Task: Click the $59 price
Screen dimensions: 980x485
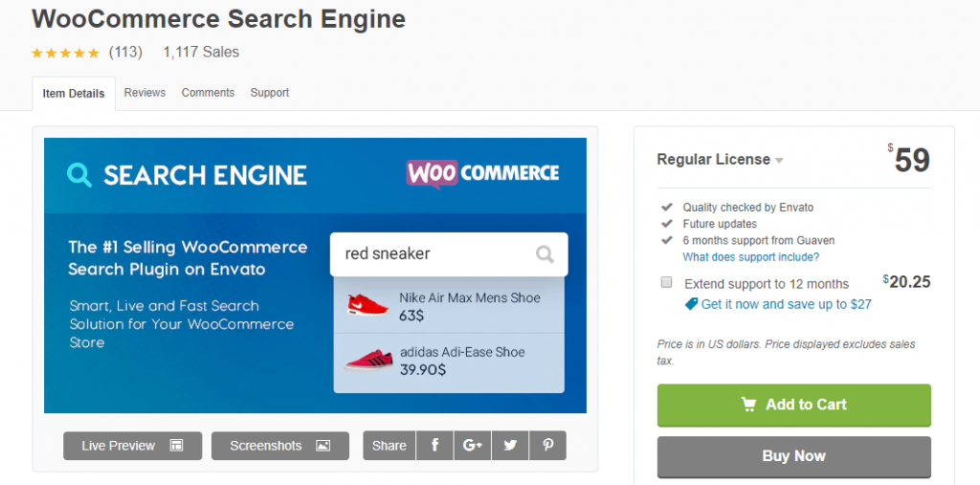Action: [x=909, y=160]
